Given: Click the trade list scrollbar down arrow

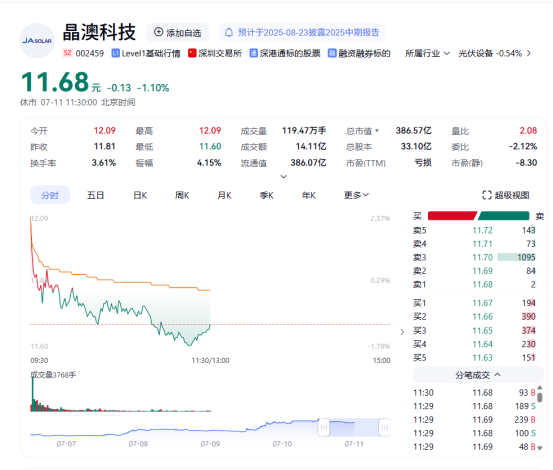Looking at the screenshot, I should [x=540, y=448].
